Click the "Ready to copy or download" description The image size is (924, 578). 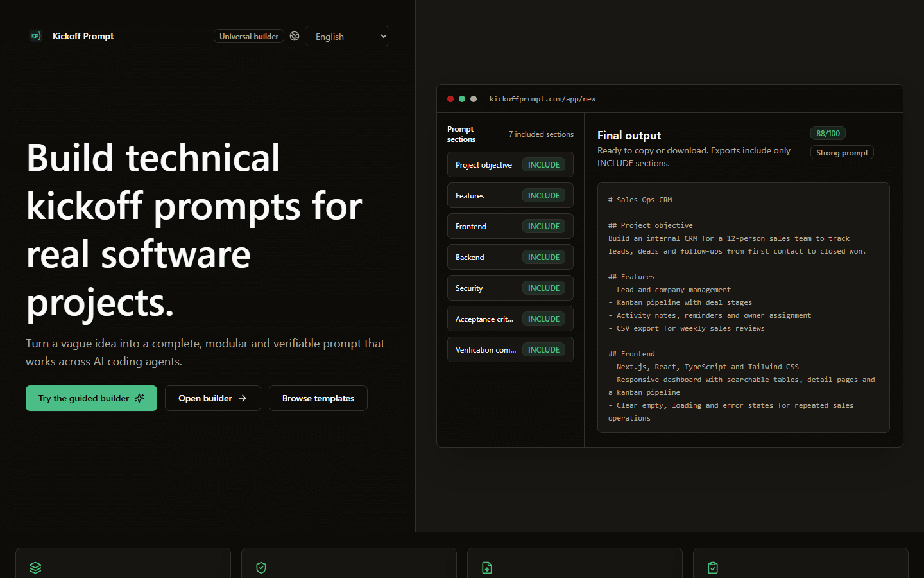(694, 157)
